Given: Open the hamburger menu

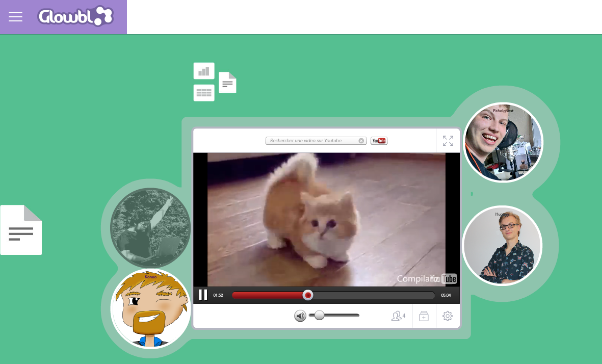Looking at the screenshot, I should [15, 17].
